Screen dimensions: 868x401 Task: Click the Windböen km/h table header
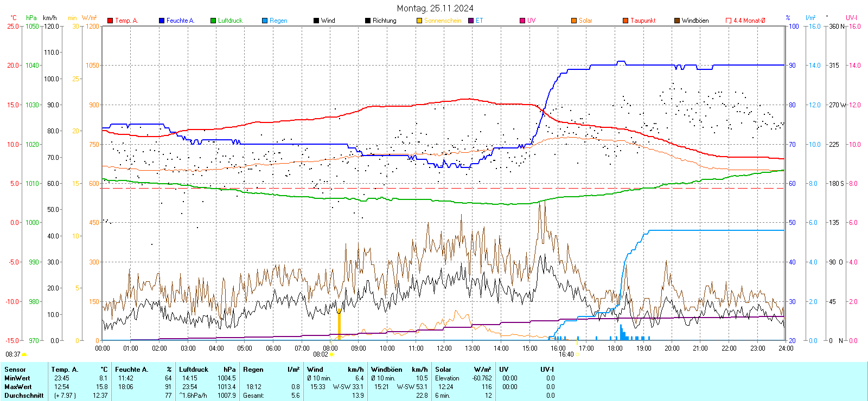(399, 370)
